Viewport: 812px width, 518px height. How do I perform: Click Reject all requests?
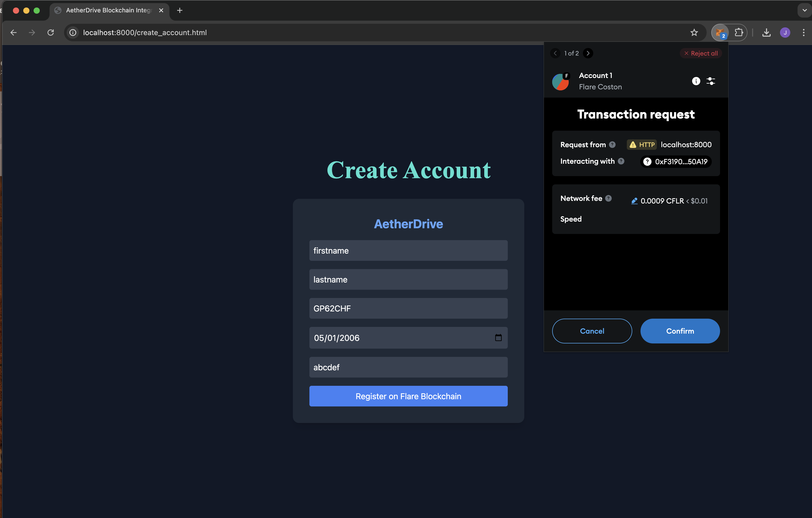tap(701, 53)
